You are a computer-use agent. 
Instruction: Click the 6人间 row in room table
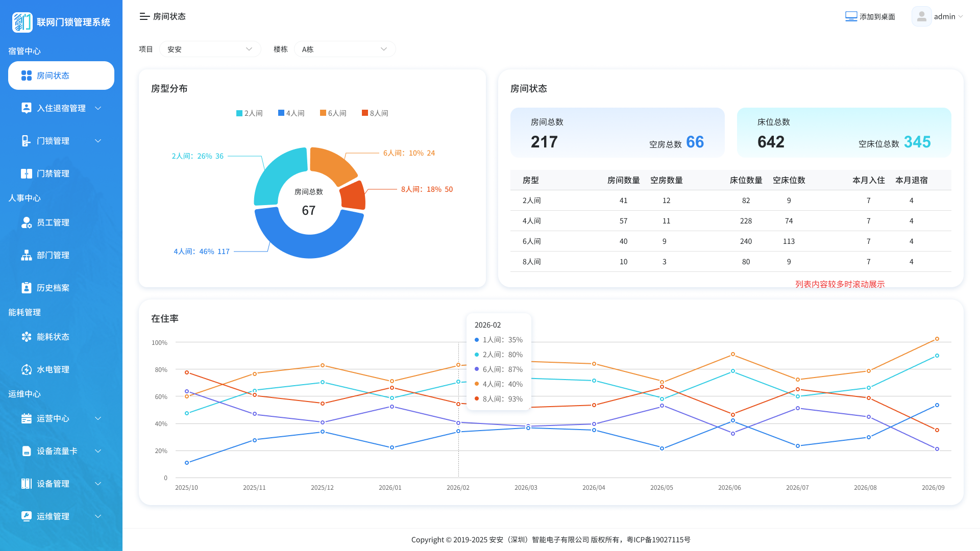[731, 241]
